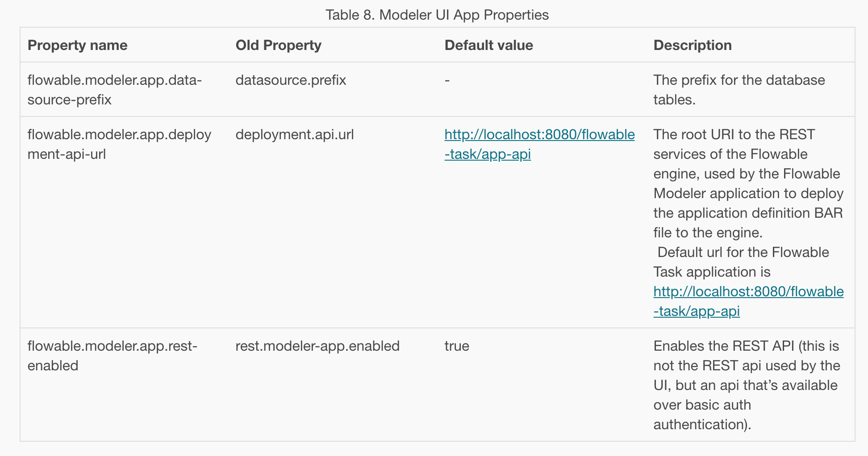This screenshot has height=456, width=868.
Task: Click the 'Enables the REST API' description text
Action: pyautogui.click(x=723, y=346)
